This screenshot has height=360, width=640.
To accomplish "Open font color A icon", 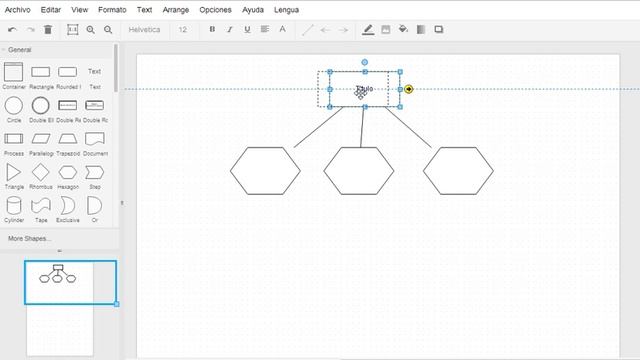I will click(x=282, y=29).
